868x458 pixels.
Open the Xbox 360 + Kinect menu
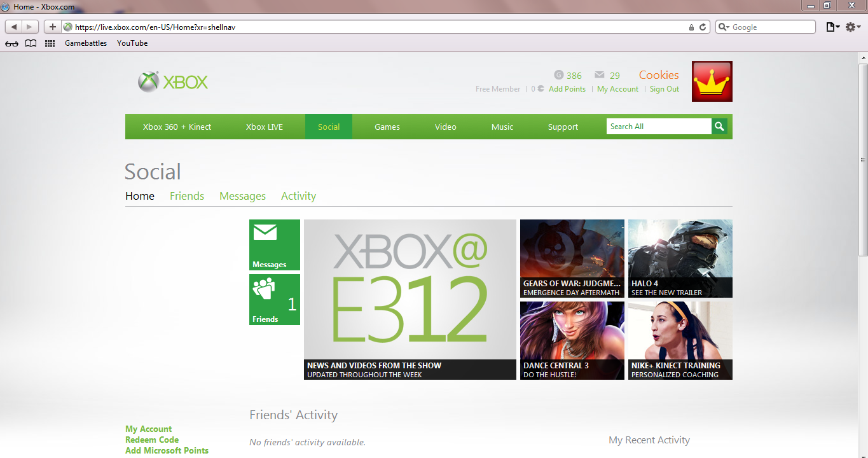(x=177, y=127)
